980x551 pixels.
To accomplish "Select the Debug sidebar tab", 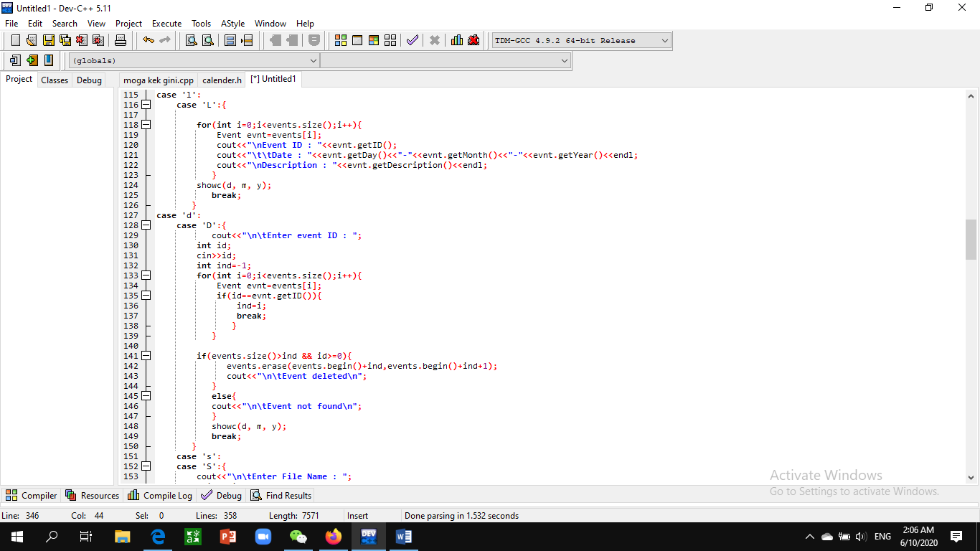I will 89,80.
